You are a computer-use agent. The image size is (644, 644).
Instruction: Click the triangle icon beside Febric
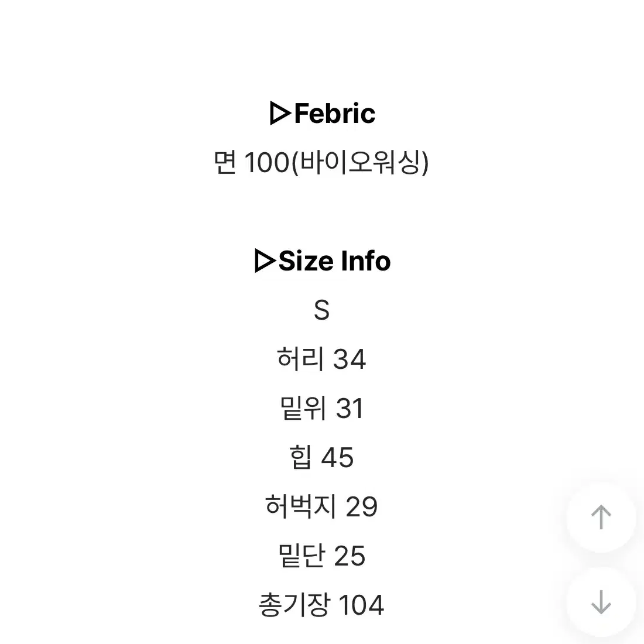tap(280, 114)
